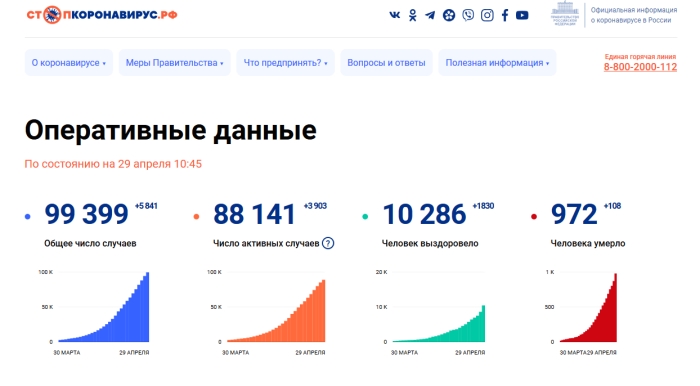Click the hotline number 8-800-2000-112 link
This screenshot has height=386, width=700.
pos(640,67)
